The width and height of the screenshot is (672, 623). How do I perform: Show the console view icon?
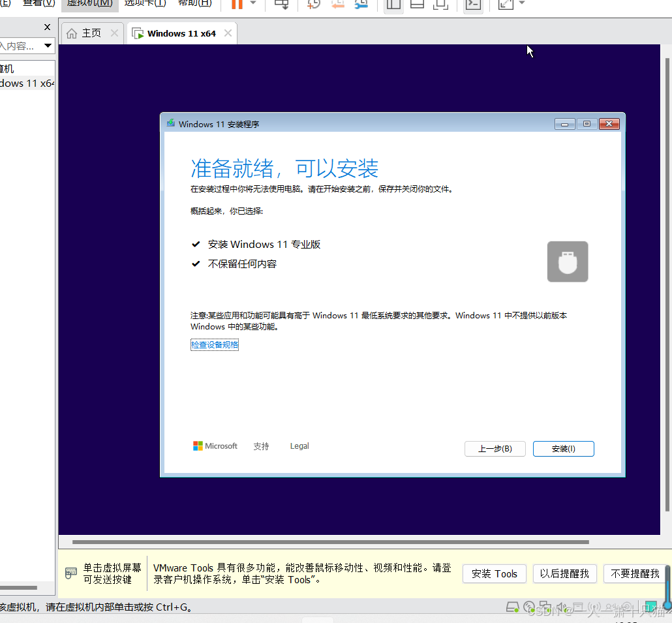click(473, 4)
